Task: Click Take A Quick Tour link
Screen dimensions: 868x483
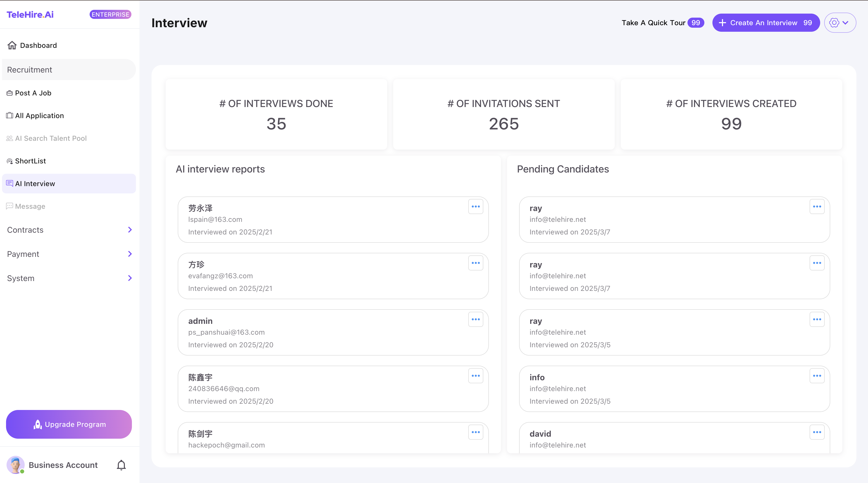Action: point(653,23)
